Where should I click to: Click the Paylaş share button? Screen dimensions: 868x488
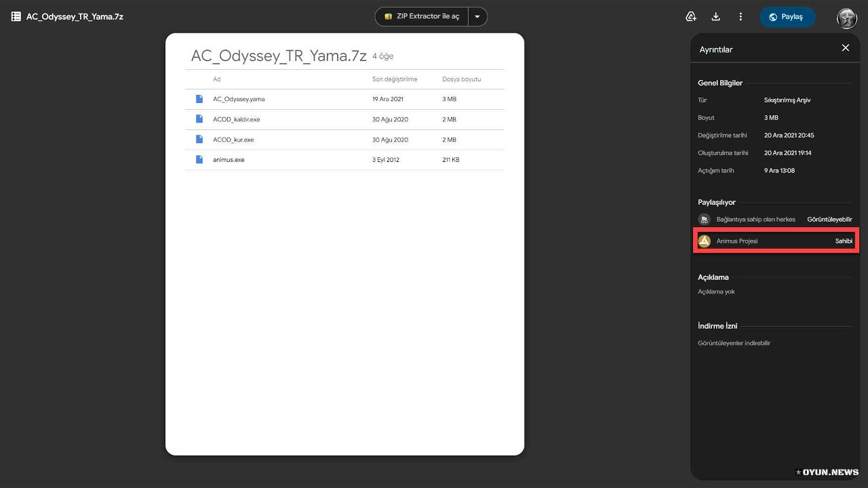coord(787,17)
